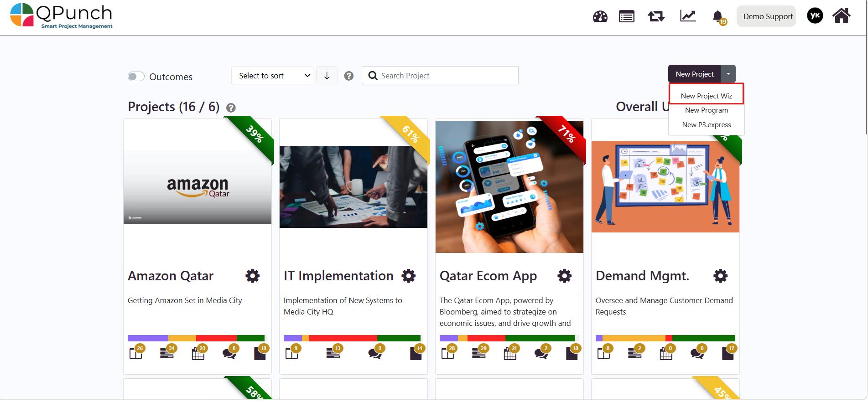Click the 71% completion ribbon
The width and height of the screenshot is (868, 402).
[566, 135]
